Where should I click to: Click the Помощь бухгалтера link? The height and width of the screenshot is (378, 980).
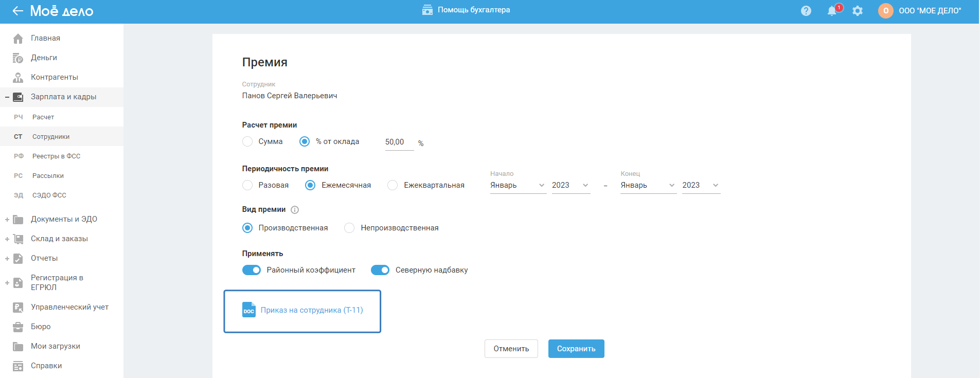point(474,10)
